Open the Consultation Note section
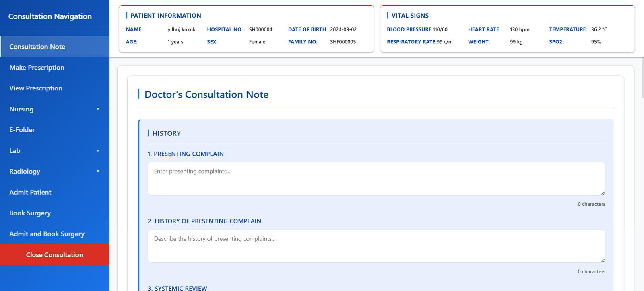This screenshot has width=644, height=291. [37, 47]
